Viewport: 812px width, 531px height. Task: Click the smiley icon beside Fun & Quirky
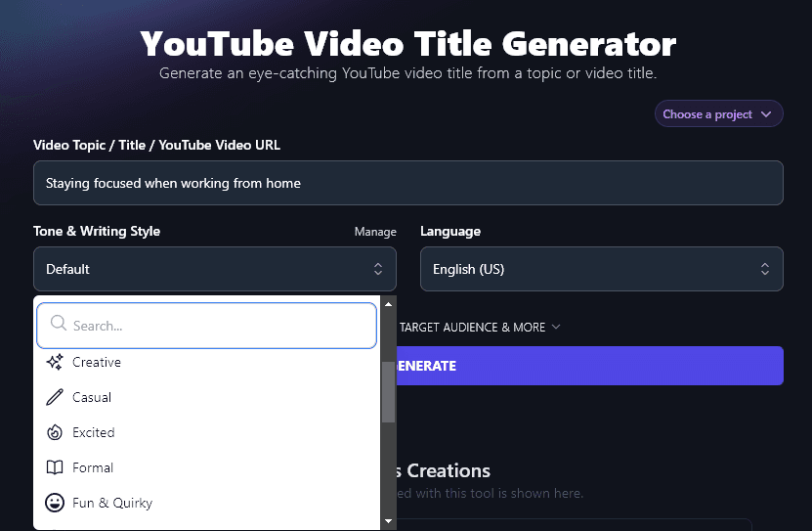(x=55, y=503)
